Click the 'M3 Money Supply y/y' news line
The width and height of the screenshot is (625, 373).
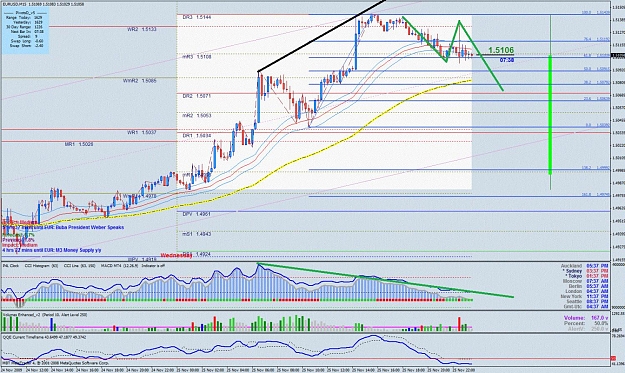click(x=52, y=250)
